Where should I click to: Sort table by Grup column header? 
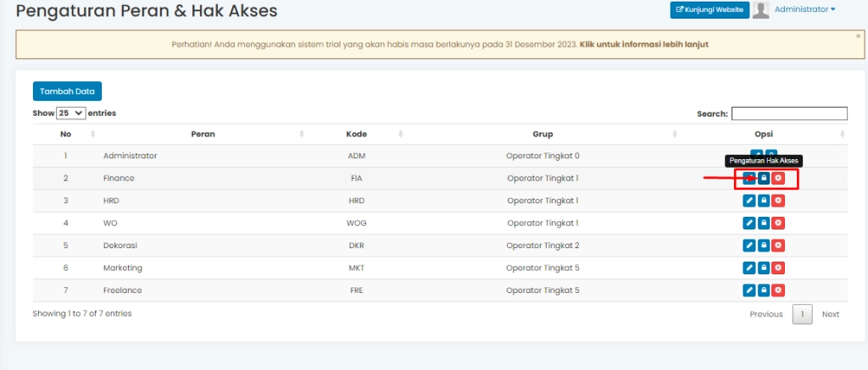pos(542,134)
